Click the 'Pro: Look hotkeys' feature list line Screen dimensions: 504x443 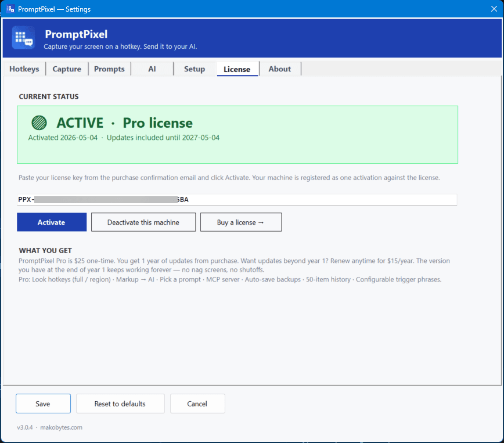(230, 279)
